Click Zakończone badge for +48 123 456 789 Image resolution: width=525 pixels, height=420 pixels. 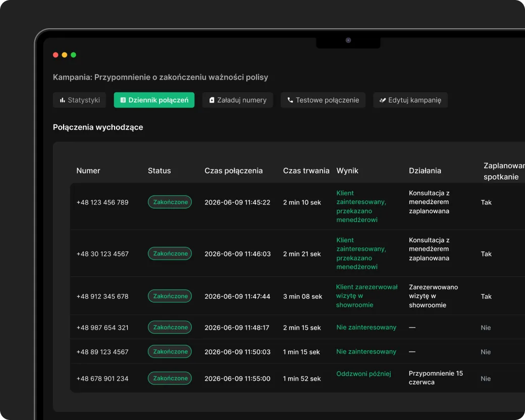[170, 202]
